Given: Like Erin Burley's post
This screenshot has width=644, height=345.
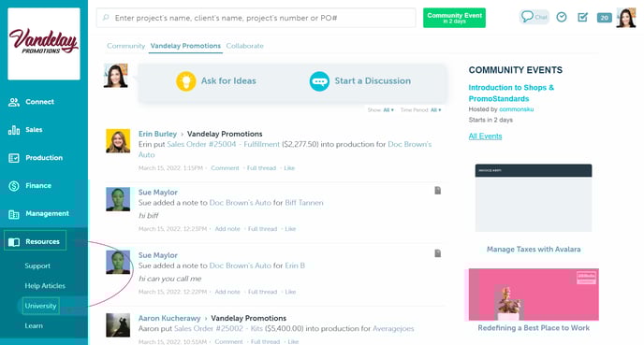Looking at the screenshot, I should (x=289, y=168).
